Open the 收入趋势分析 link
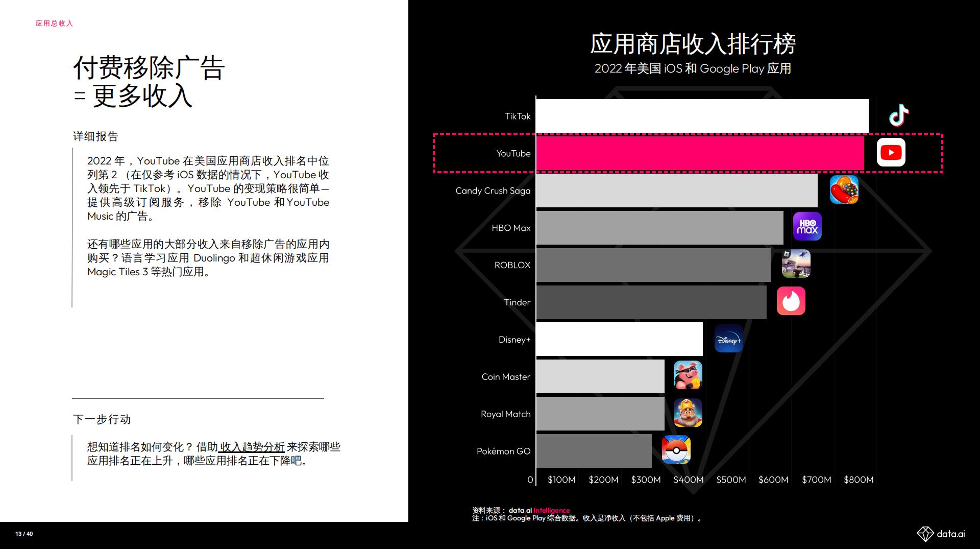980x549 pixels. tap(251, 447)
